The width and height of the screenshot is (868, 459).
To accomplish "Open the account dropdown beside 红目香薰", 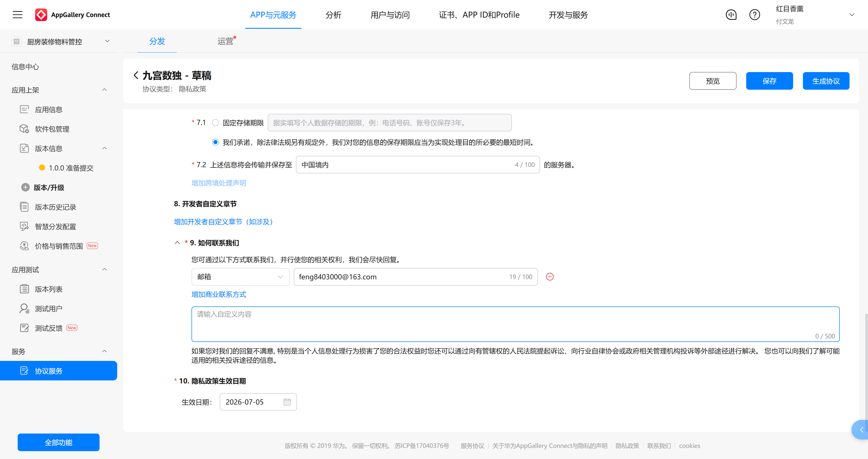I will tap(851, 15).
